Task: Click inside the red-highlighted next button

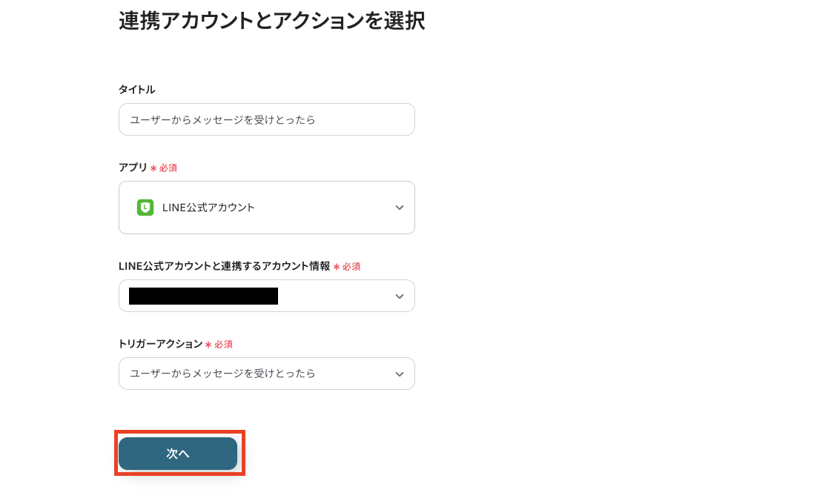Action: tap(178, 453)
